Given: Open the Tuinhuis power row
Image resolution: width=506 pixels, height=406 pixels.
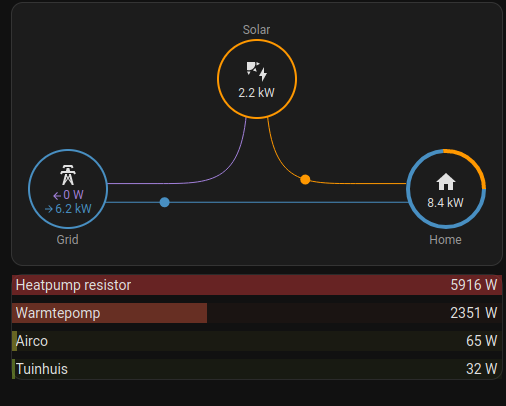Looking at the screenshot, I should click(257, 369).
